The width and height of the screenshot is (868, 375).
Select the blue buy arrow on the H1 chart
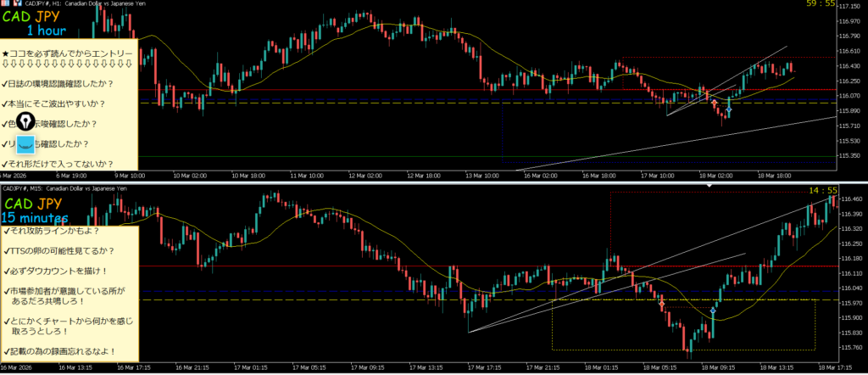coord(729,111)
